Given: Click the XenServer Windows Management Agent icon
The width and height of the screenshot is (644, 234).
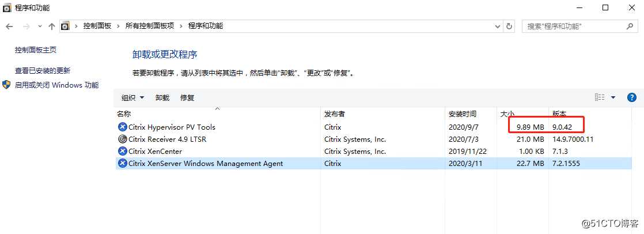Looking at the screenshot, I should [122, 163].
